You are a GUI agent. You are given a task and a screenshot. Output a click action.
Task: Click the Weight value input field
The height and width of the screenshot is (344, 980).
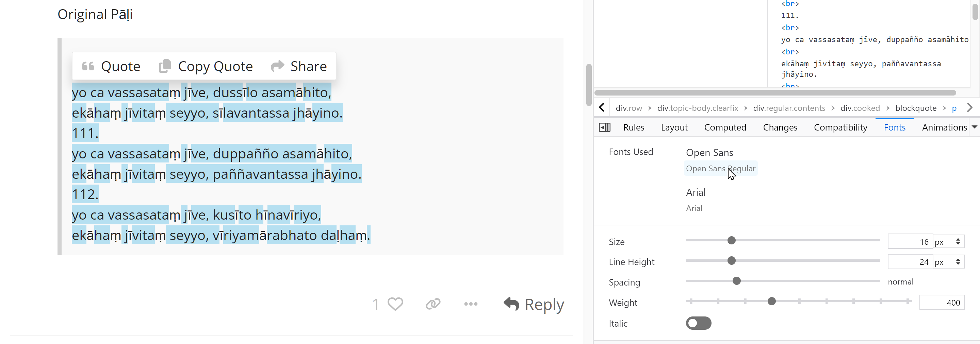click(942, 303)
